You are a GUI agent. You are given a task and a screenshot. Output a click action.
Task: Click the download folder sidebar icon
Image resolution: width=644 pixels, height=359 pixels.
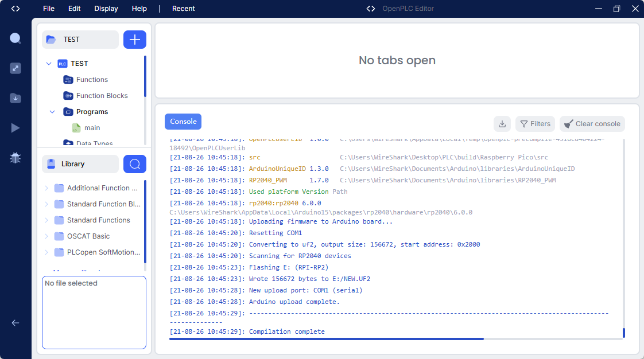pyautogui.click(x=15, y=98)
